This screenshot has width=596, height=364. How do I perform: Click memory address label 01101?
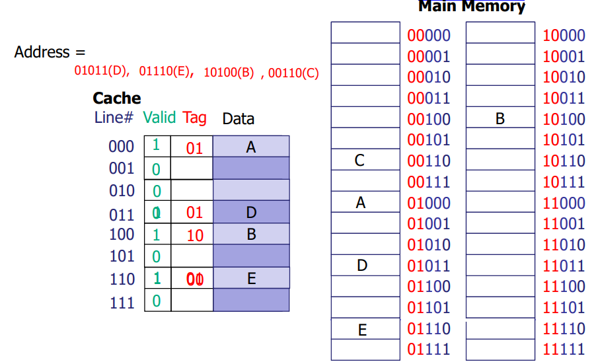(x=429, y=307)
